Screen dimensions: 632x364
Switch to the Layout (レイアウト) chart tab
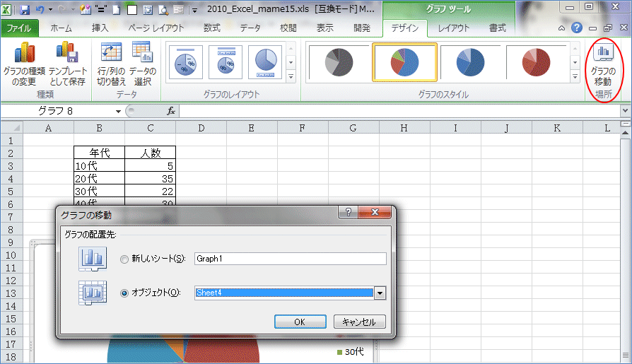(453, 28)
